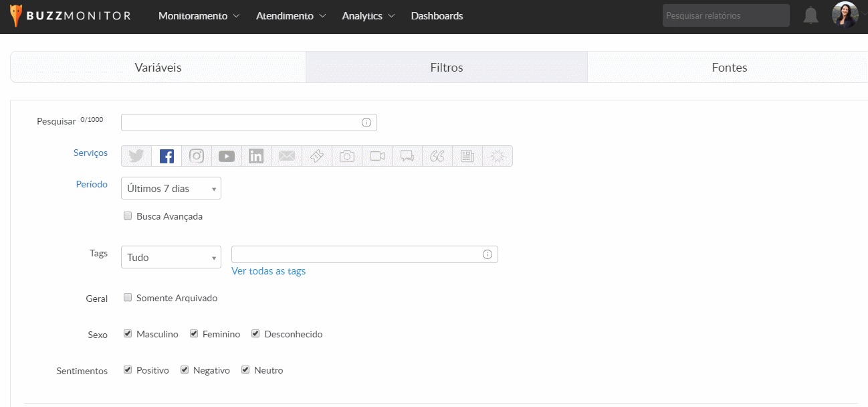Check the Somente Arquivado option
Image resolution: width=868 pixels, height=407 pixels.
[x=128, y=298]
